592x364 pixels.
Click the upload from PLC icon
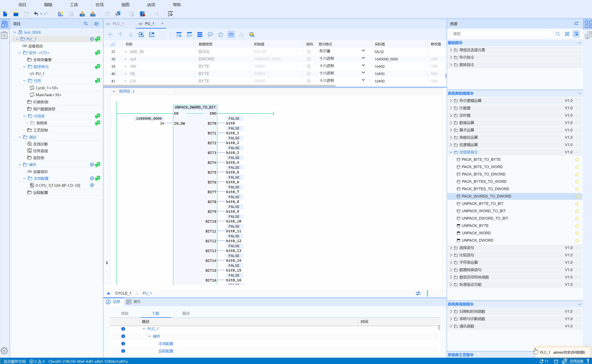tap(93, 14)
